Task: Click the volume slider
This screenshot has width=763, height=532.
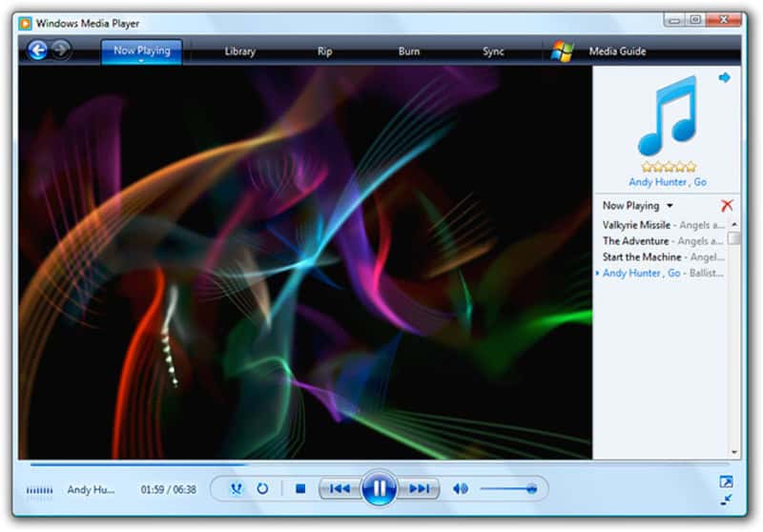Action: [x=507, y=489]
